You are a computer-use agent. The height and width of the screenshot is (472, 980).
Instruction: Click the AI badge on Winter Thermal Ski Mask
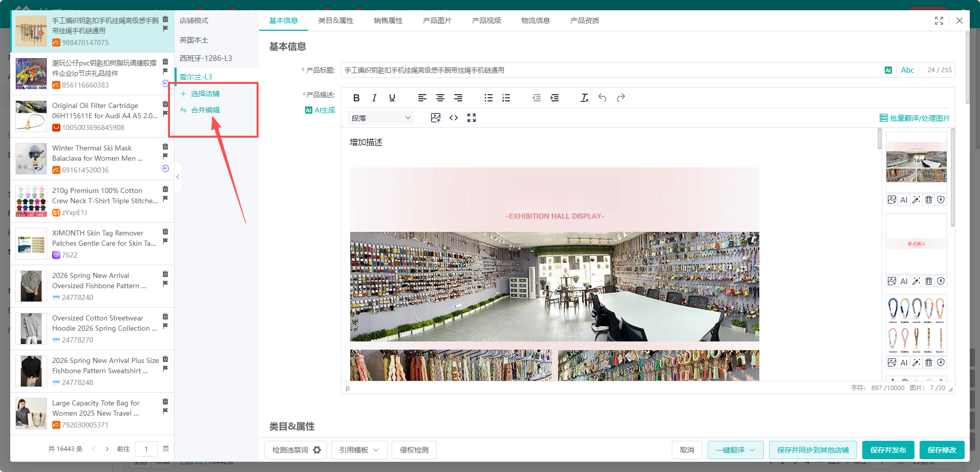[x=165, y=168]
